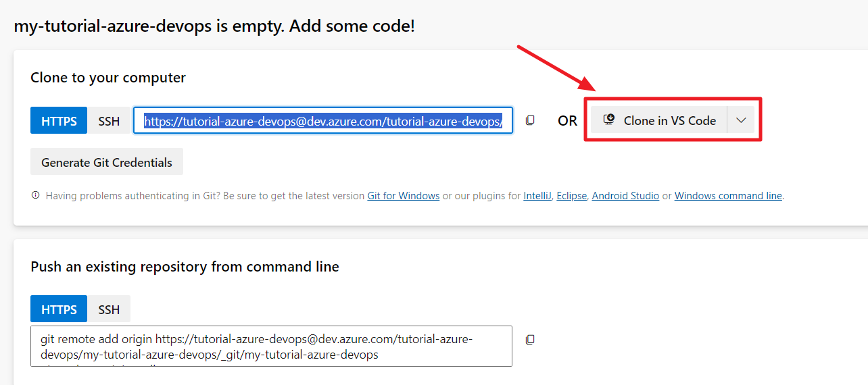868x385 pixels.
Task: Click the info icon beside authentication help text
Action: 36,196
